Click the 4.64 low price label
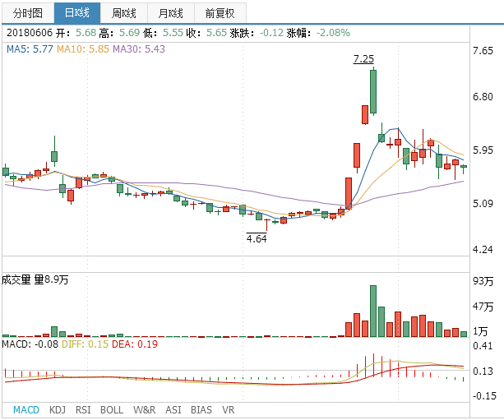 [257, 238]
